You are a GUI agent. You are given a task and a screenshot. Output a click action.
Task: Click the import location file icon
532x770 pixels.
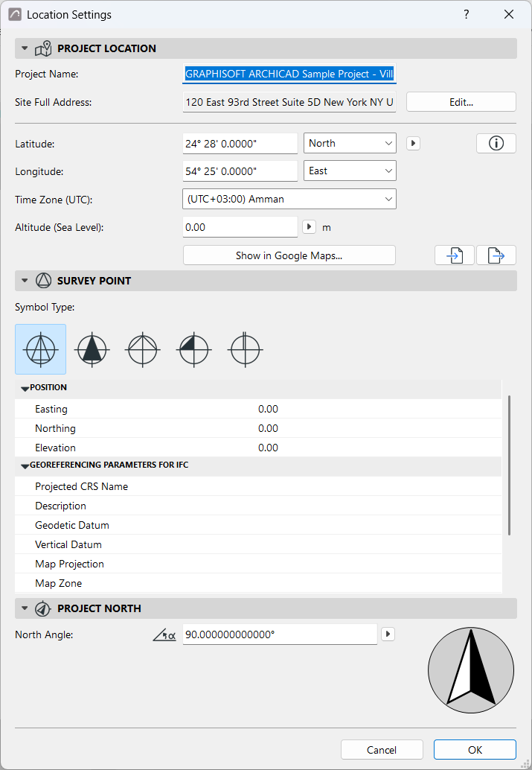pos(455,255)
